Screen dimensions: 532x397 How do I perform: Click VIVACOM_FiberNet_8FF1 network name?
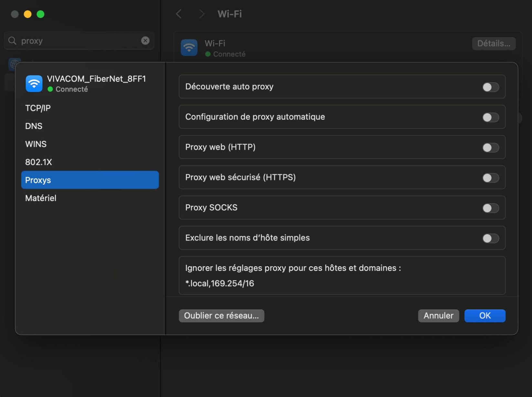coord(96,79)
